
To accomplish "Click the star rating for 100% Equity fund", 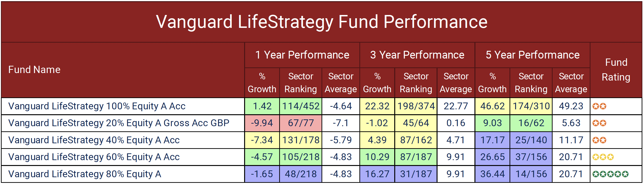I will pyautogui.click(x=599, y=106).
